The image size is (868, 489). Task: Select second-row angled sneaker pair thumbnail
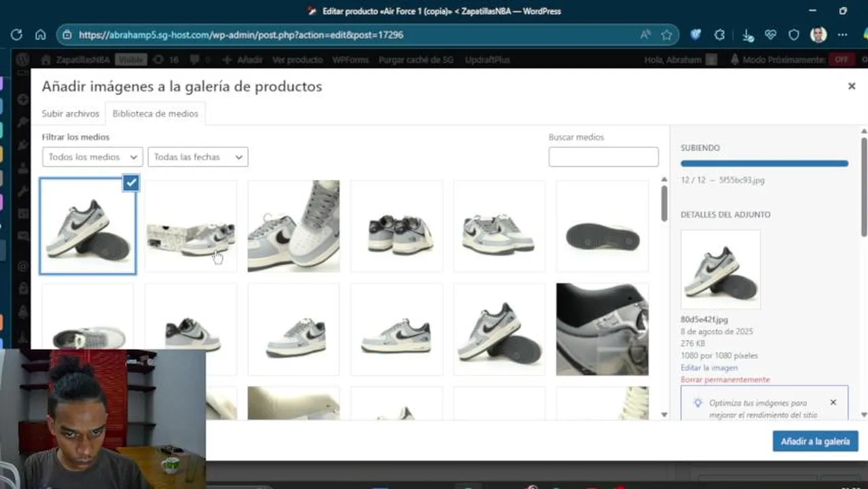coord(499,329)
